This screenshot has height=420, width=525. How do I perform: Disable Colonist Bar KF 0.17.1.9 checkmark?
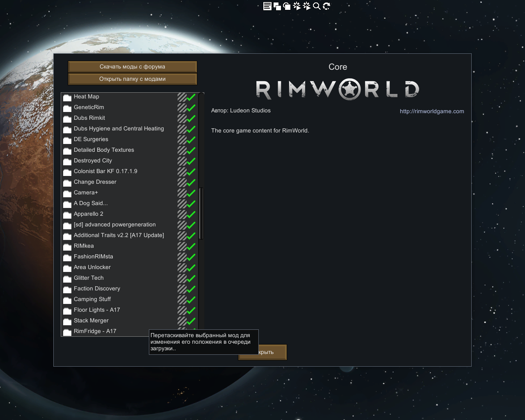point(191,172)
